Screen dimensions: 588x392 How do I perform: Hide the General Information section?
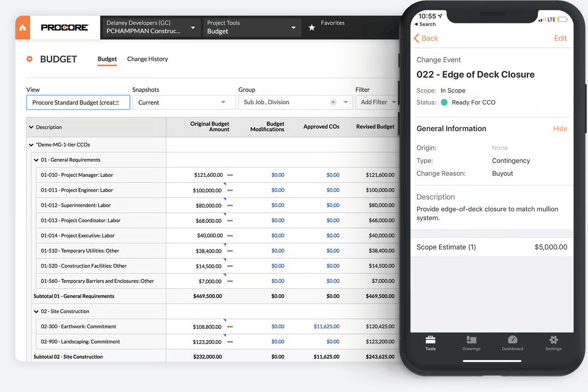click(560, 128)
